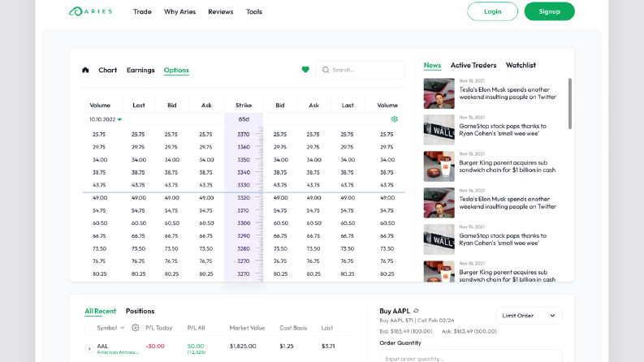This screenshot has width=644, height=362.
Task: Select strike 3320 row
Action: [x=244, y=198]
